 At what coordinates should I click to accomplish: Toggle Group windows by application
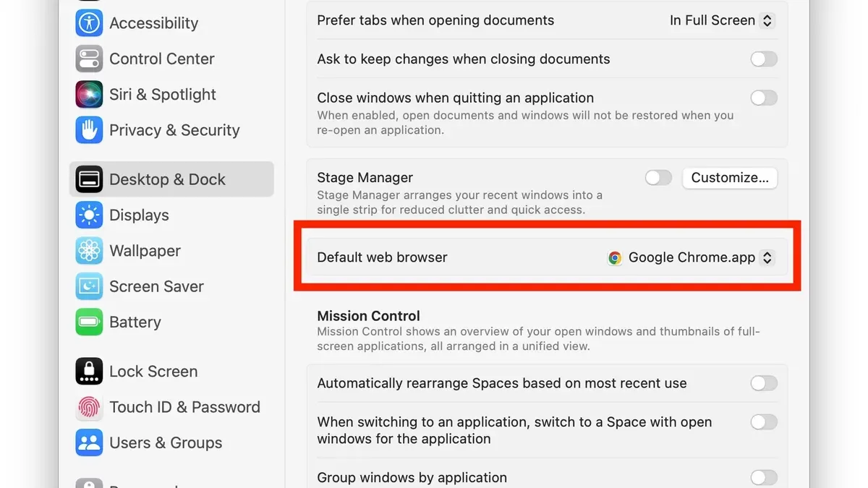pos(764,477)
